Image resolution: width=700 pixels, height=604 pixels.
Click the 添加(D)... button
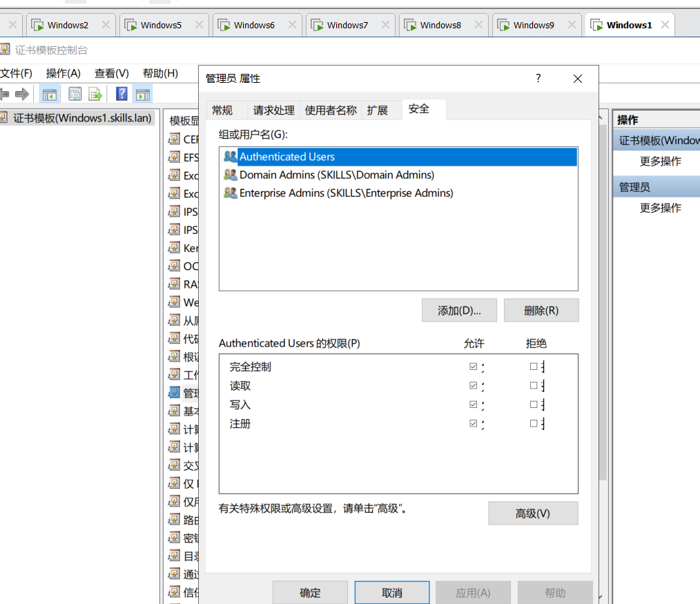pos(459,311)
